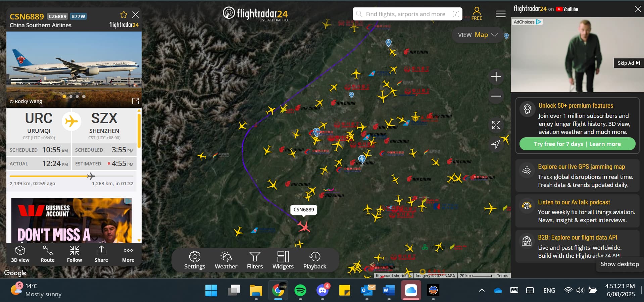Open the Business Account advertisement

pyautogui.click(x=71, y=220)
